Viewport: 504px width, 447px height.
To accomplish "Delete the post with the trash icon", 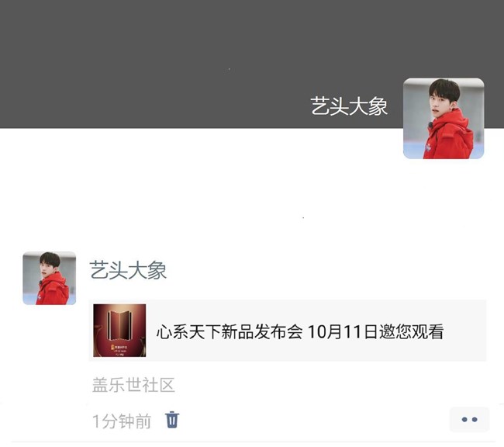I will point(172,420).
